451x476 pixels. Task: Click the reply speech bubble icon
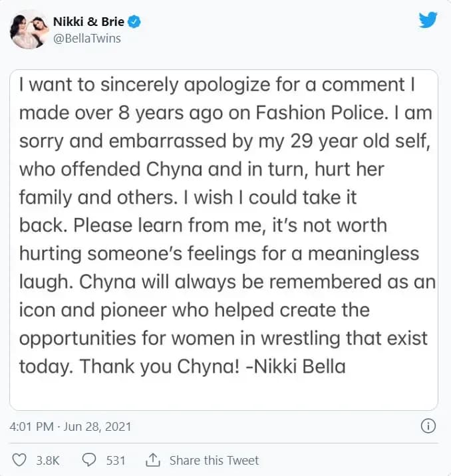[89, 460]
